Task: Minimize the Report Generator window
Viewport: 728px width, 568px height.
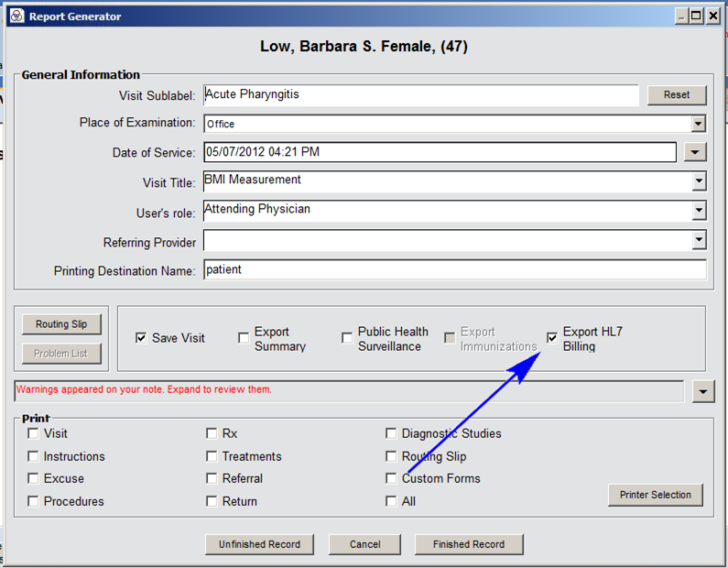Action: 681,16
